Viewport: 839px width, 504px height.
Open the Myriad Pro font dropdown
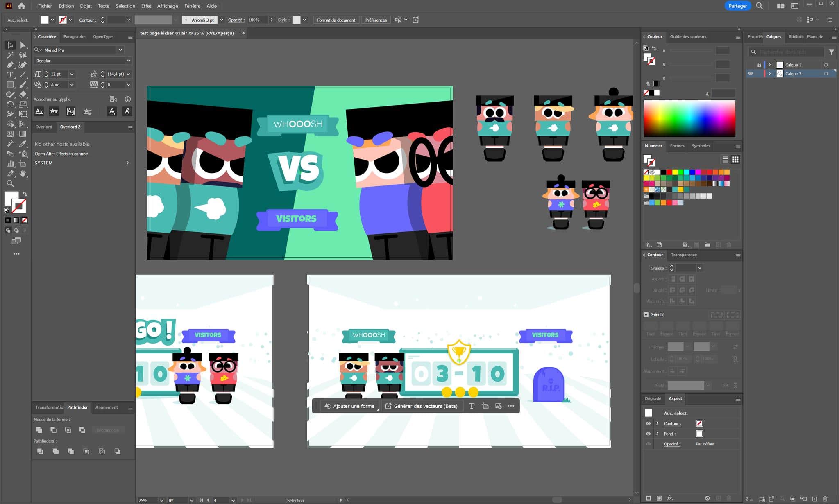click(120, 50)
